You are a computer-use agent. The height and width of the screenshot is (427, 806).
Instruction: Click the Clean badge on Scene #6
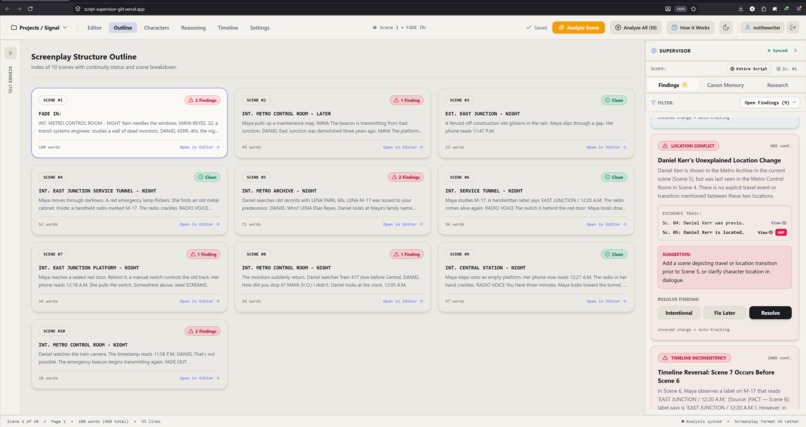click(x=614, y=177)
